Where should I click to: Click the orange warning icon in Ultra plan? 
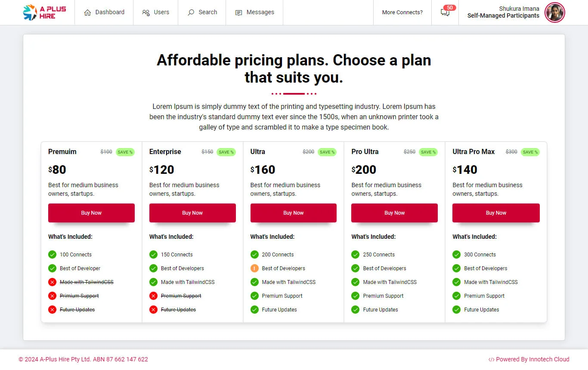(254, 268)
